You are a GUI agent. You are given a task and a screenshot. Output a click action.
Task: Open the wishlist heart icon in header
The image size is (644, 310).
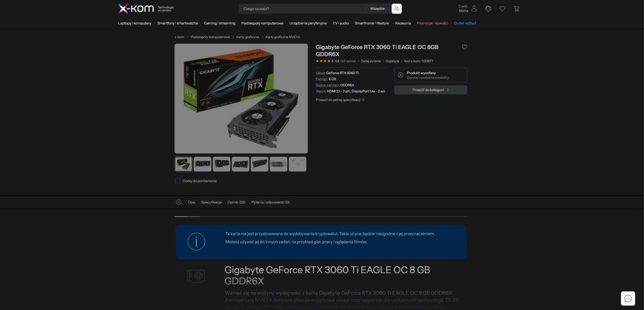tap(502, 8)
